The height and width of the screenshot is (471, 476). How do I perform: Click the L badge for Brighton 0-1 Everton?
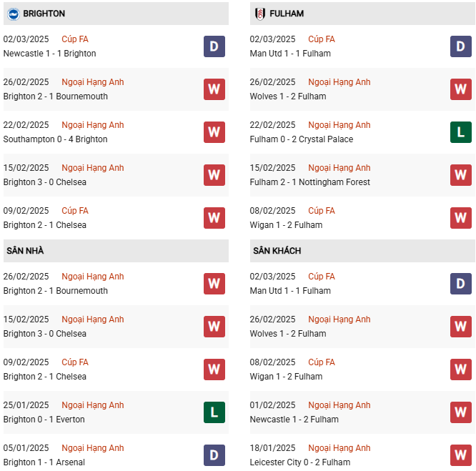pos(214,412)
